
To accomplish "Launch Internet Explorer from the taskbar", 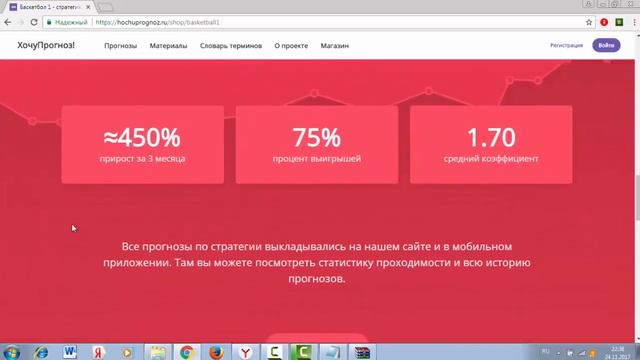I will (x=41, y=352).
